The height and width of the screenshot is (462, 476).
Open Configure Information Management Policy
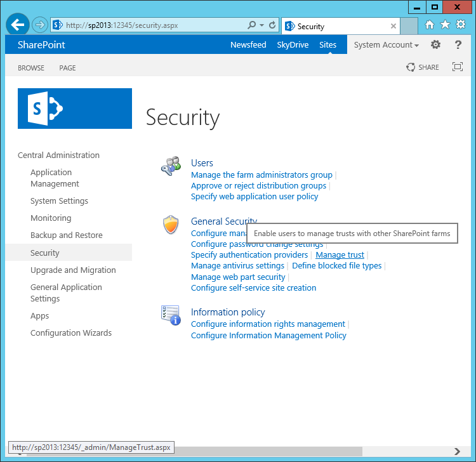tap(268, 336)
